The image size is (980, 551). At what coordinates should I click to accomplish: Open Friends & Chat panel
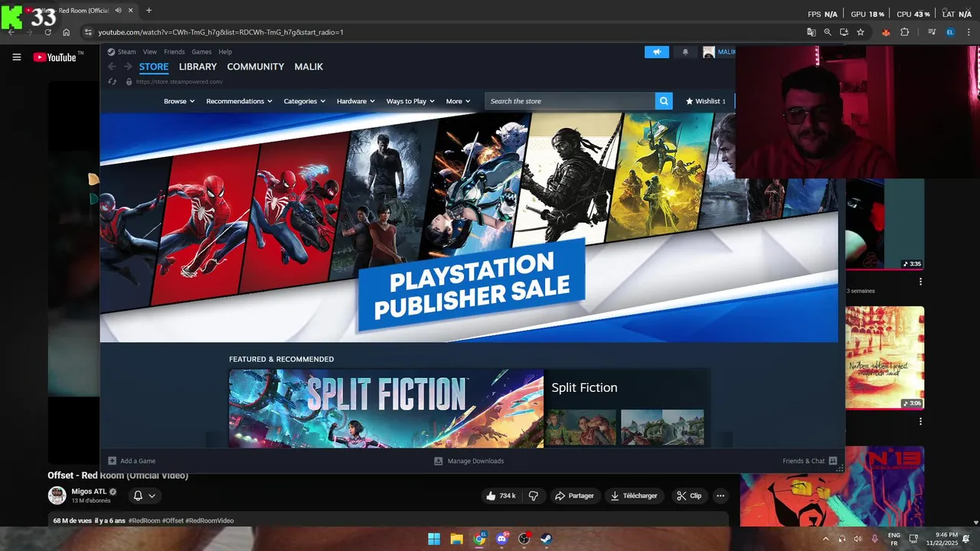(x=810, y=461)
